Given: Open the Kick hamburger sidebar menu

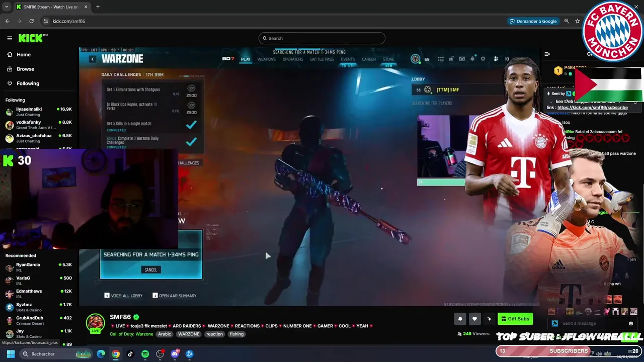Looking at the screenshot, I should click(10, 38).
